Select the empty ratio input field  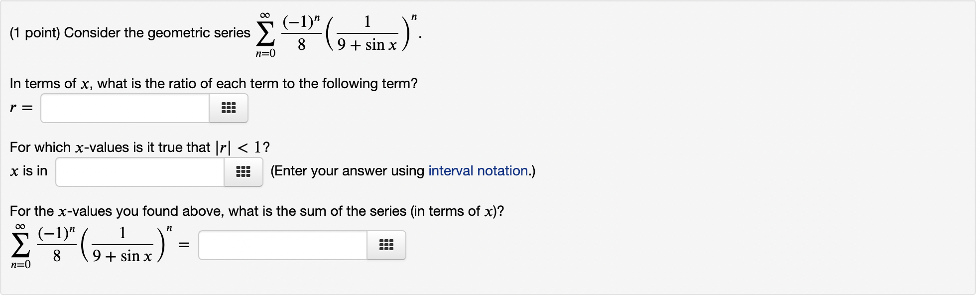tap(124, 108)
